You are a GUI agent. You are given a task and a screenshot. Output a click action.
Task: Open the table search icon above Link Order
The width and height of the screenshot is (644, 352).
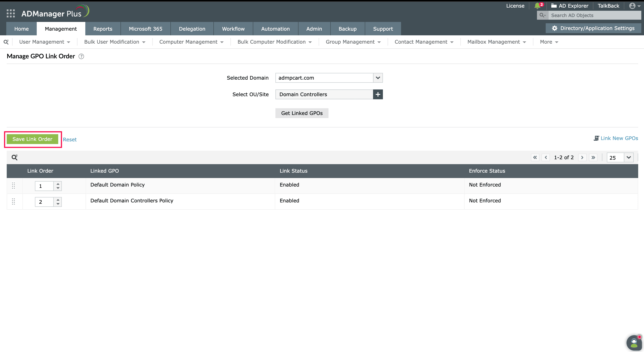(x=15, y=157)
